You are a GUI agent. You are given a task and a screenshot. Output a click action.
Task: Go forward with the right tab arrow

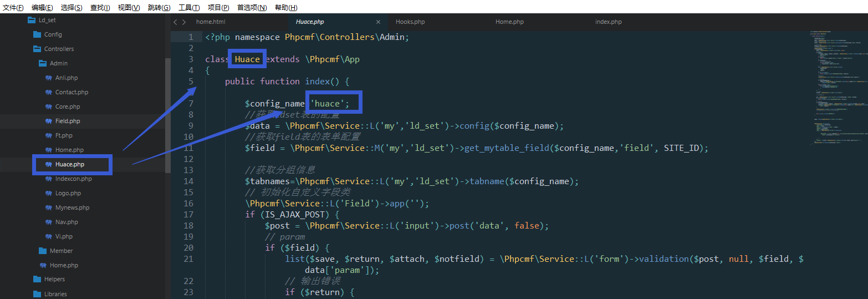click(183, 22)
